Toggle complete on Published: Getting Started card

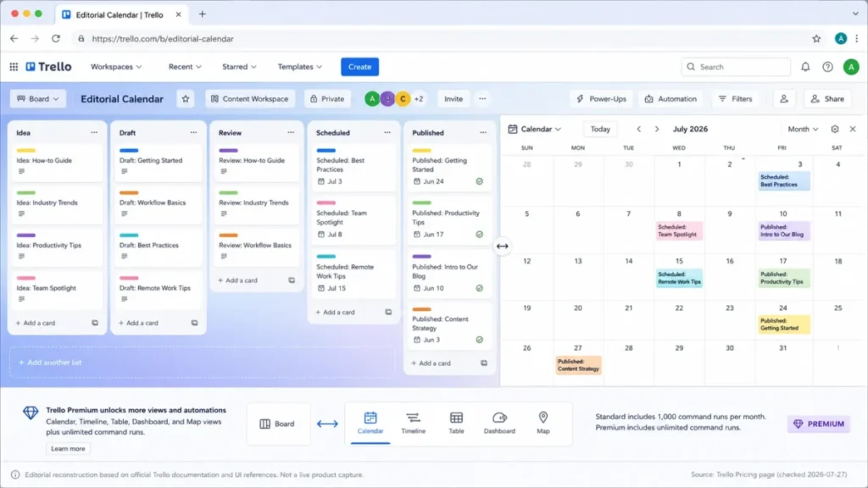(480, 181)
